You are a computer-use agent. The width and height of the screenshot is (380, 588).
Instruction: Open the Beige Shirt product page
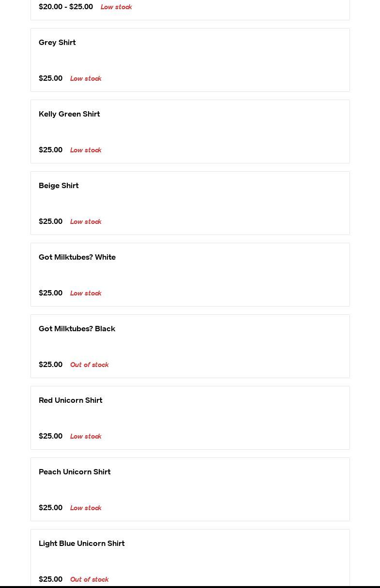59,186
